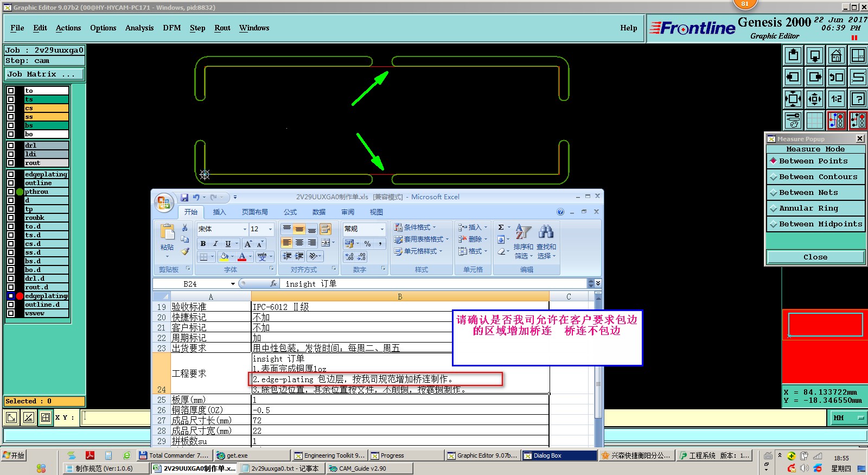This screenshot has width=868, height=475.
Task: Toggle the 'drl' layer checkbox
Action: tap(11, 145)
